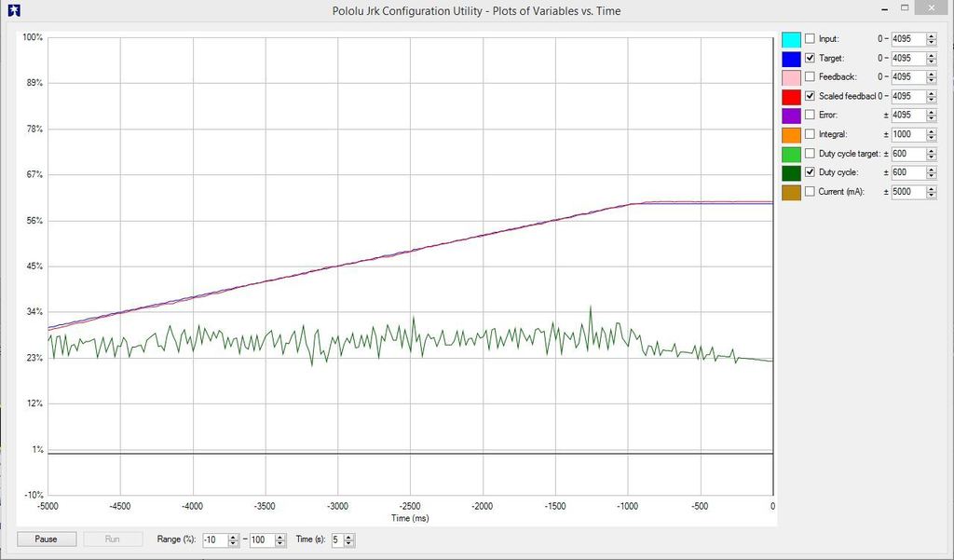Click the Range minimum field showing -10
Viewport: 954px width, 560px height.
(215, 540)
